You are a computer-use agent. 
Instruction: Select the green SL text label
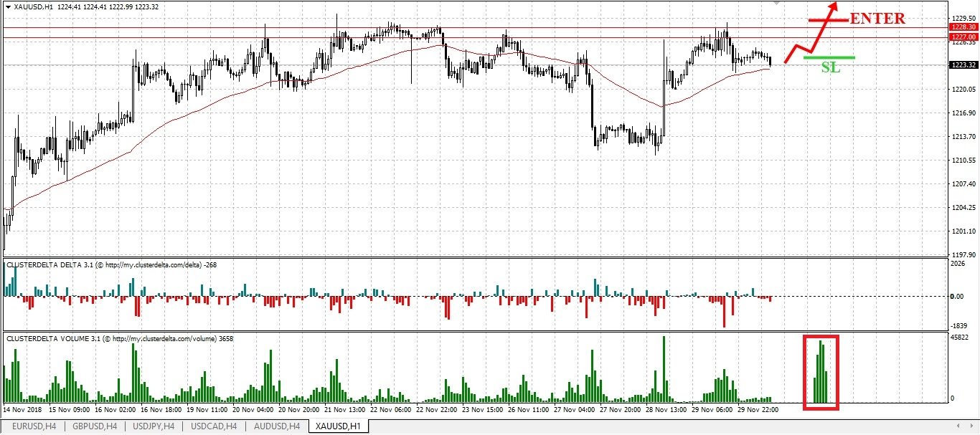coord(830,69)
